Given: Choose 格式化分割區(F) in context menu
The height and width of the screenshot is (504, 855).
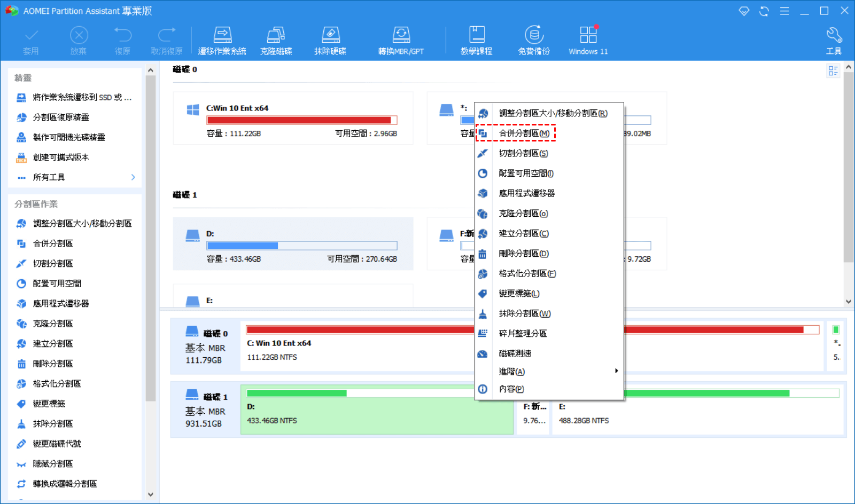Looking at the screenshot, I should [x=549, y=273].
